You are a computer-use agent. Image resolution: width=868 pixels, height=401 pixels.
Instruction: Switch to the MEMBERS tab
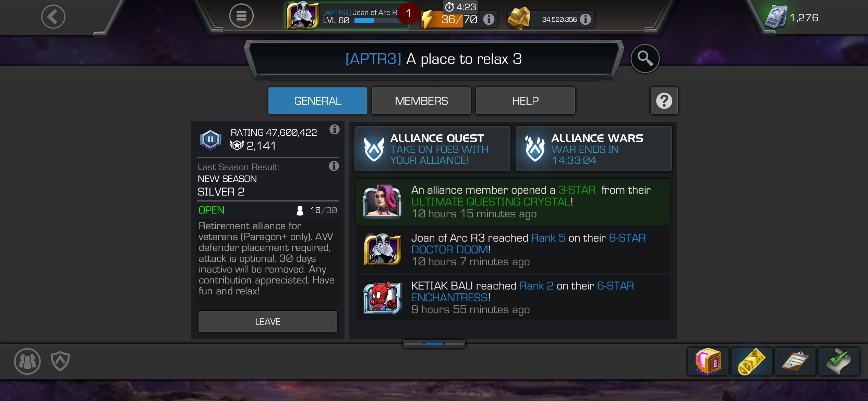pos(421,101)
